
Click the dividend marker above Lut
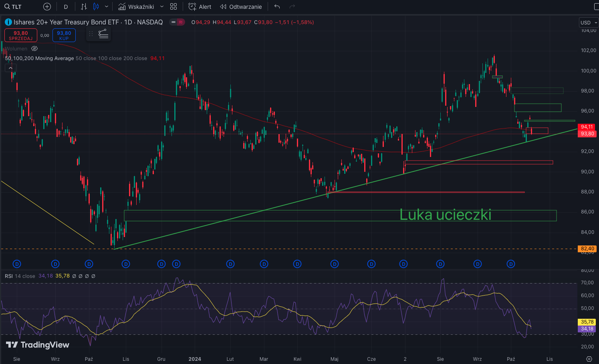[x=230, y=264]
